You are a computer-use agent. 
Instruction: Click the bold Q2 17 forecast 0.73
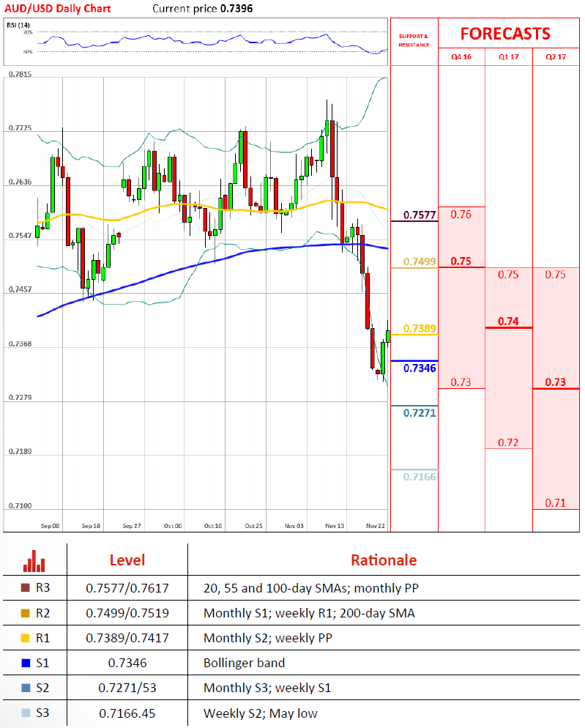coord(556,382)
